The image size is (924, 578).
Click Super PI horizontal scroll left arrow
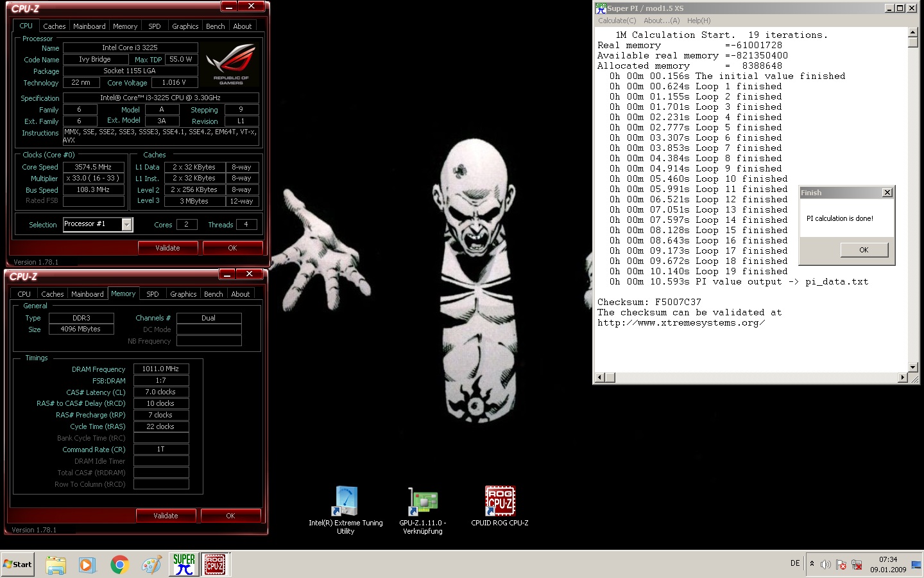tap(600, 377)
